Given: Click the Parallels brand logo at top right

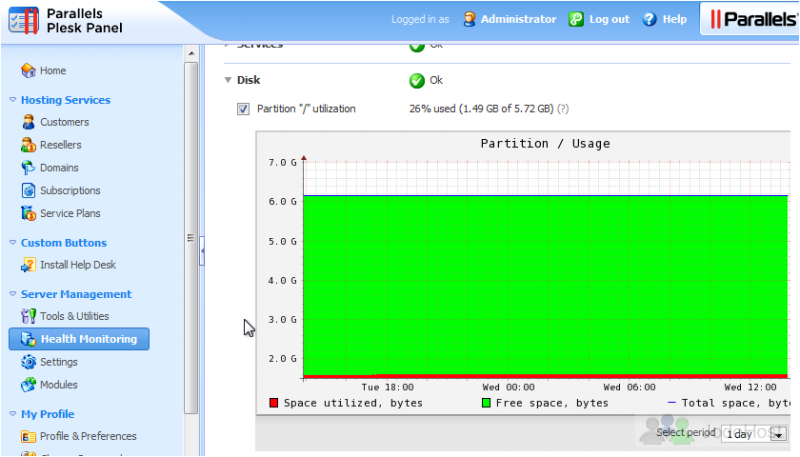Looking at the screenshot, I should [x=754, y=19].
